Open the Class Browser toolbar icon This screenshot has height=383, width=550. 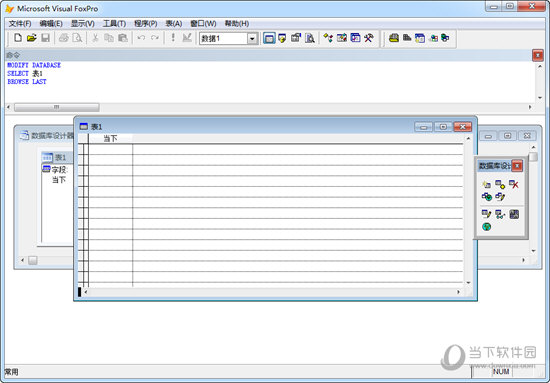click(328, 38)
